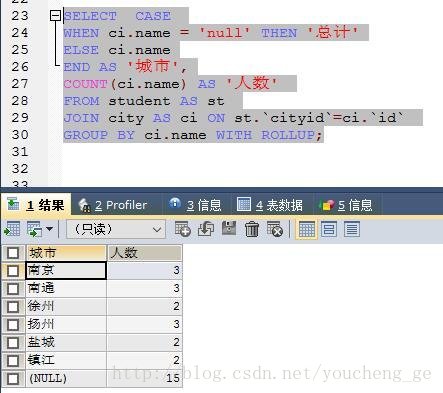Sort by the 城市 column header
Image resolution: width=443 pixels, height=393 pixels.
tap(66, 253)
